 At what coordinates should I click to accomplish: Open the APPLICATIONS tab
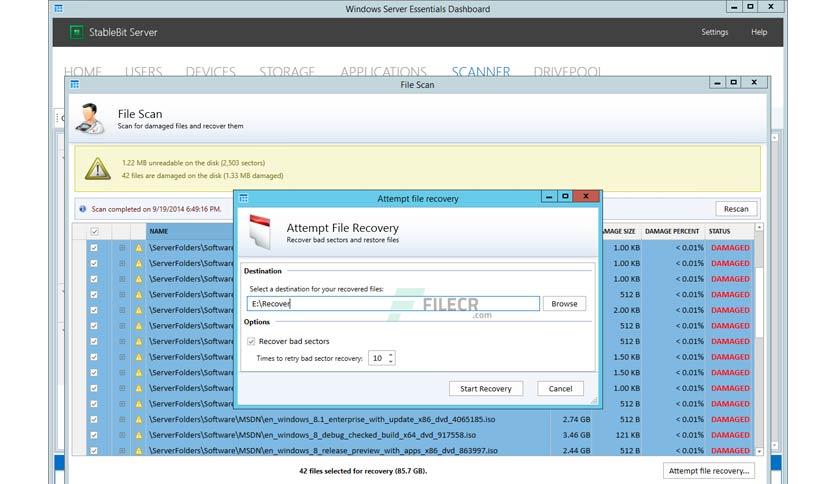(x=384, y=71)
